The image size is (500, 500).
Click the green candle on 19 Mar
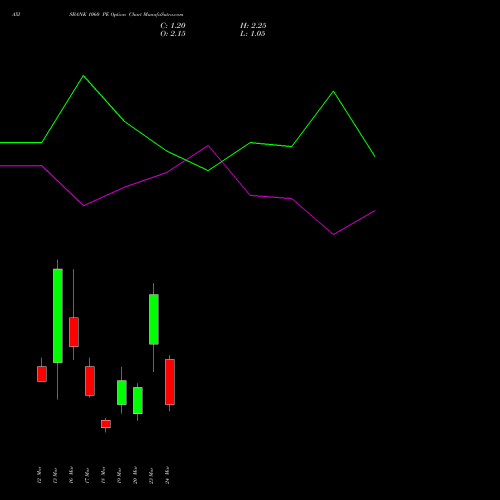click(122, 393)
